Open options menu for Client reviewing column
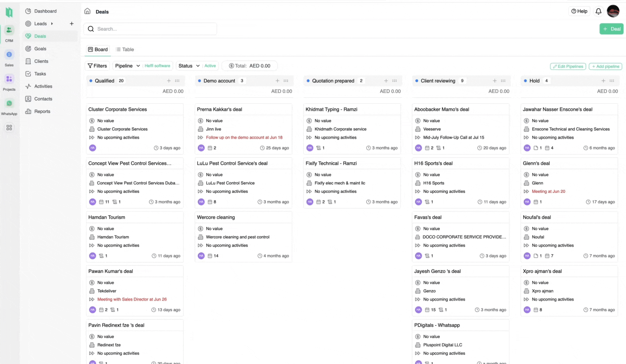The height and width of the screenshot is (364, 626). click(503, 81)
